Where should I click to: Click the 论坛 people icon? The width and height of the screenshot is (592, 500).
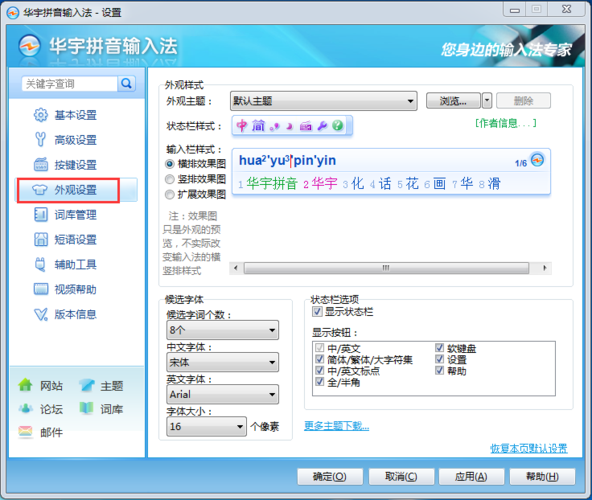pyautogui.click(x=25, y=408)
